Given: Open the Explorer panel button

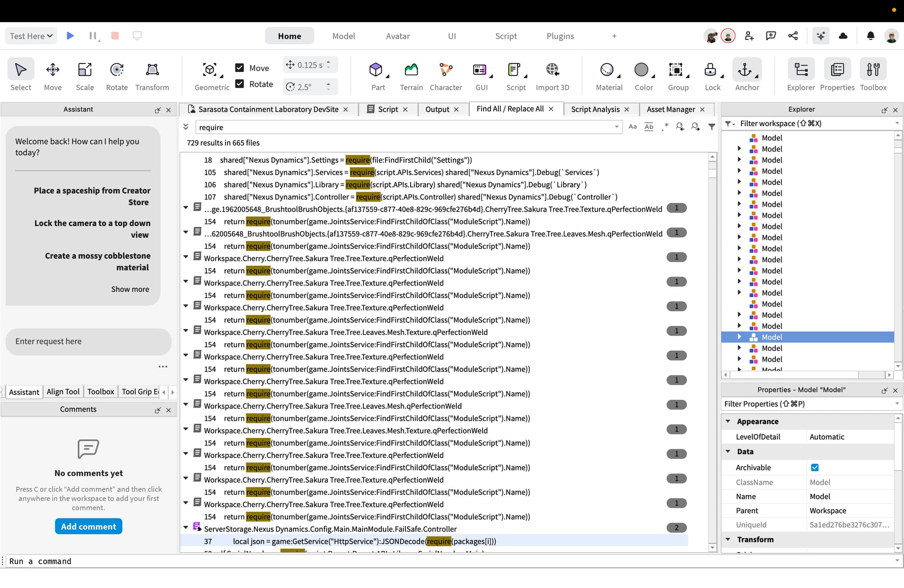Looking at the screenshot, I should click(x=801, y=75).
